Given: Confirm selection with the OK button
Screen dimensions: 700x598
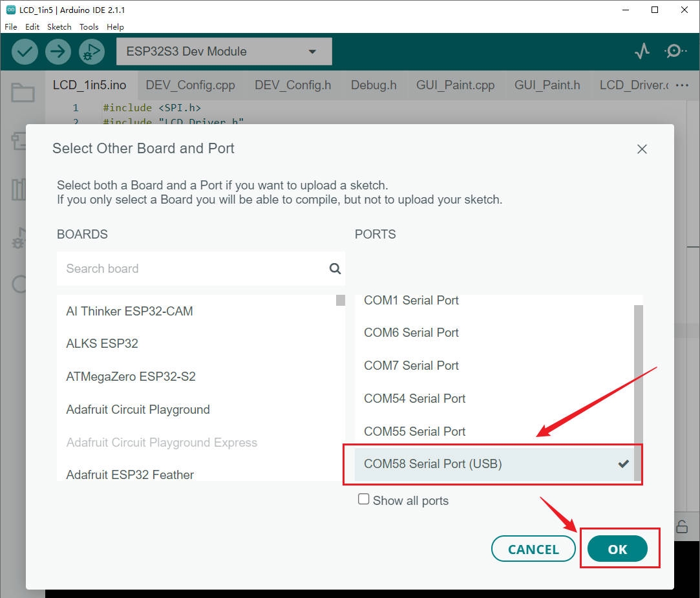Looking at the screenshot, I should tap(617, 549).
